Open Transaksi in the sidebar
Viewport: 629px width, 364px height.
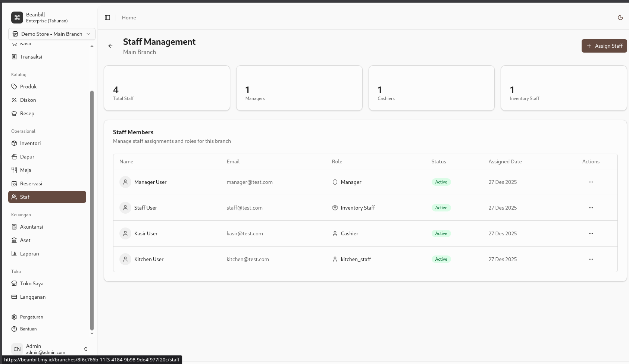tap(31, 57)
